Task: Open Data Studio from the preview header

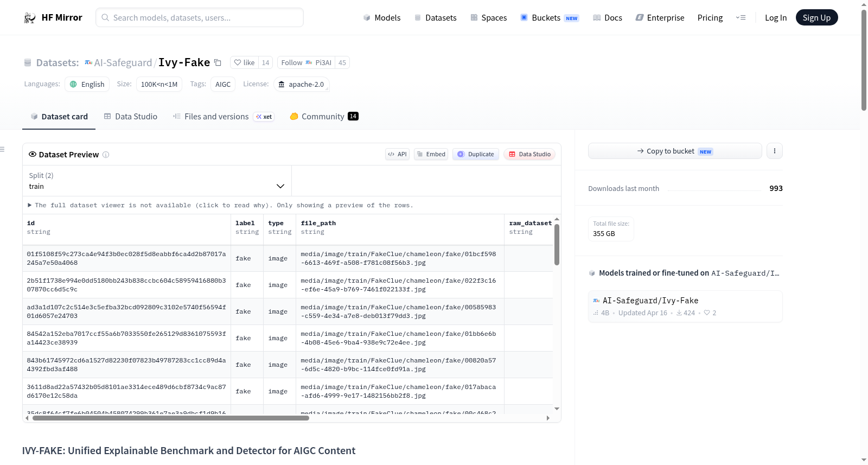Action: pos(529,154)
